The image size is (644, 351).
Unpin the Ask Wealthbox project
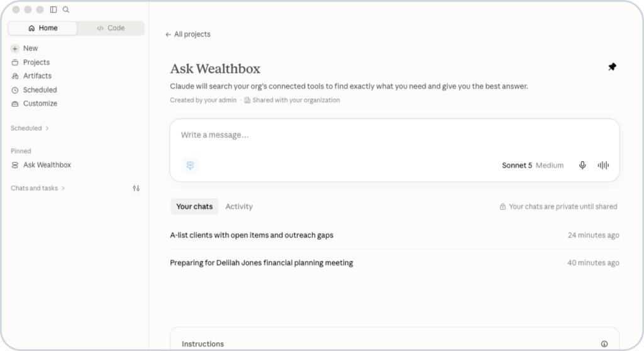[612, 67]
